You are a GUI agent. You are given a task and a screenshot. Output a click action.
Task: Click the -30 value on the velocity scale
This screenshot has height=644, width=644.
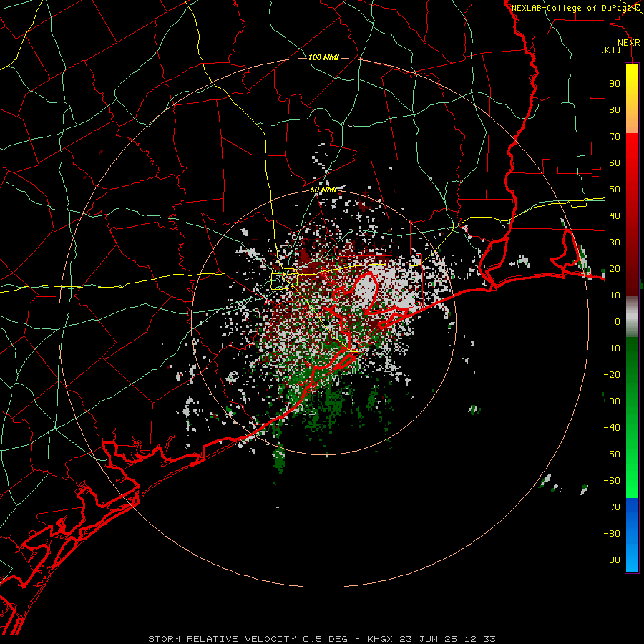pyautogui.click(x=612, y=401)
